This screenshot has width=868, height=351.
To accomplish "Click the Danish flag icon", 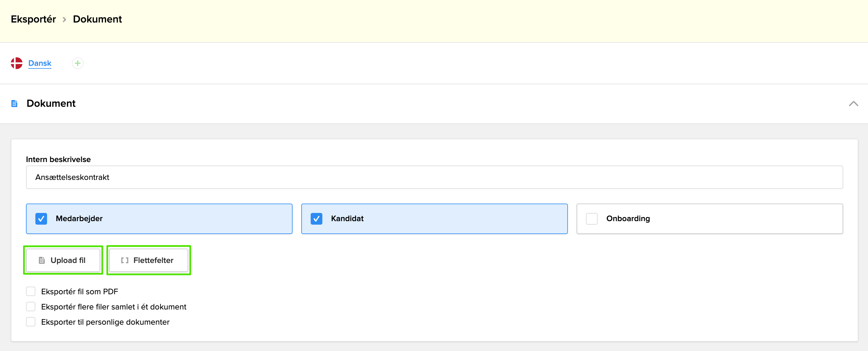I will [x=16, y=63].
